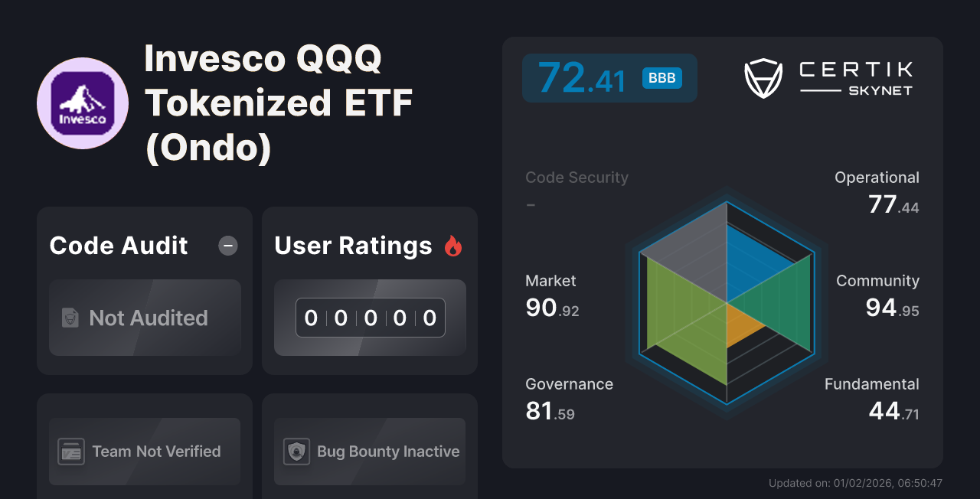Click the User Ratings digit counter
This screenshot has width=980, height=499.
coord(370,317)
